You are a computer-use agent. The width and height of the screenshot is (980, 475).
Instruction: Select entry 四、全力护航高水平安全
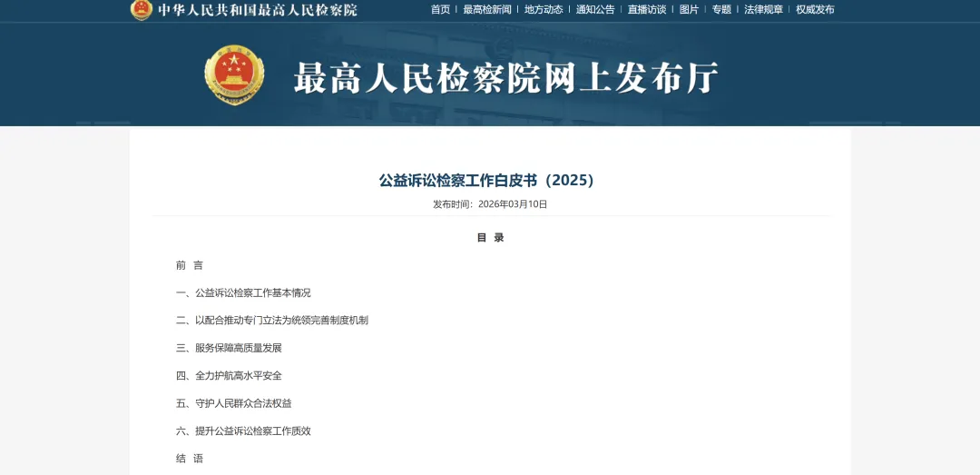click(x=229, y=375)
